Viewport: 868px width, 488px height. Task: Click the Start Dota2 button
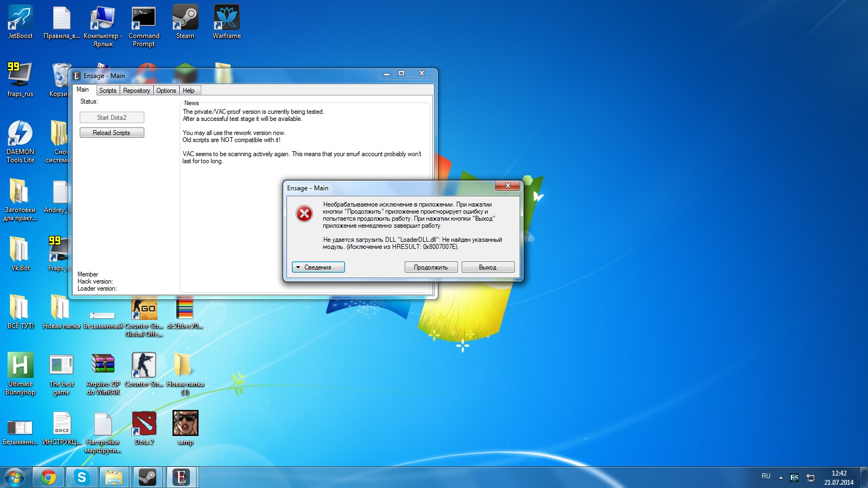tap(112, 118)
